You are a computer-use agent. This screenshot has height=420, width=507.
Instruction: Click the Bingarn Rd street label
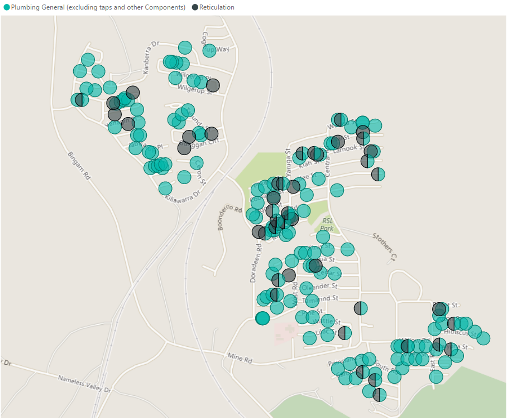click(x=79, y=165)
